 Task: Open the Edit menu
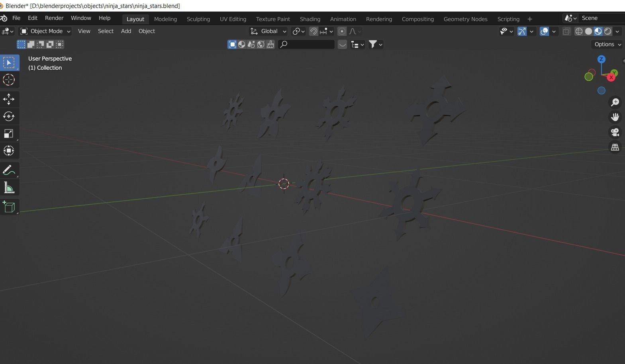click(x=33, y=18)
